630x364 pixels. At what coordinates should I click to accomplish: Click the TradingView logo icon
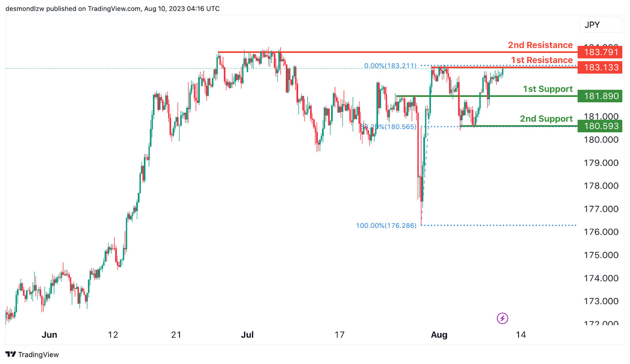pos(11,354)
